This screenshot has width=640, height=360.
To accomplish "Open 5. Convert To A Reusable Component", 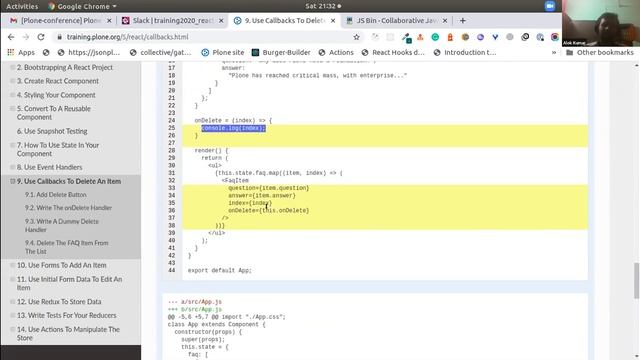I will [53, 113].
